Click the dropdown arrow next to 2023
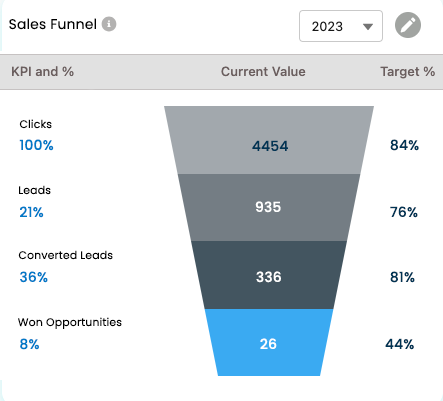Screen dimensions: 443x401 coord(368,27)
